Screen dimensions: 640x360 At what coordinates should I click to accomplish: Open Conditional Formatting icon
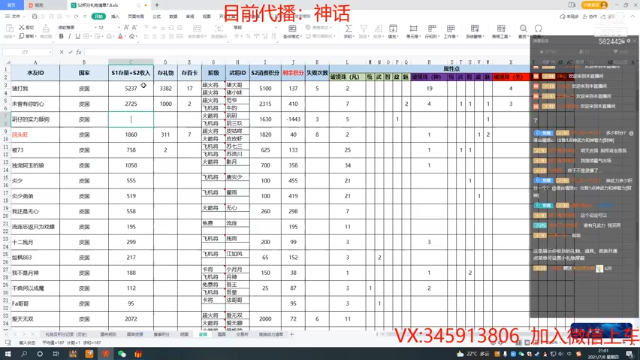pyautogui.click(x=292, y=28)
